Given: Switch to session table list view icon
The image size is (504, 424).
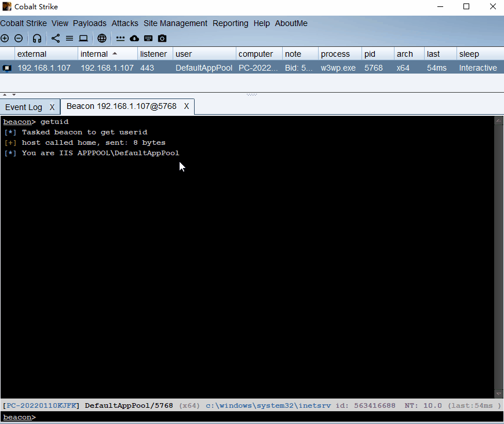Looking at the screenshot, I should pos(70,39).
